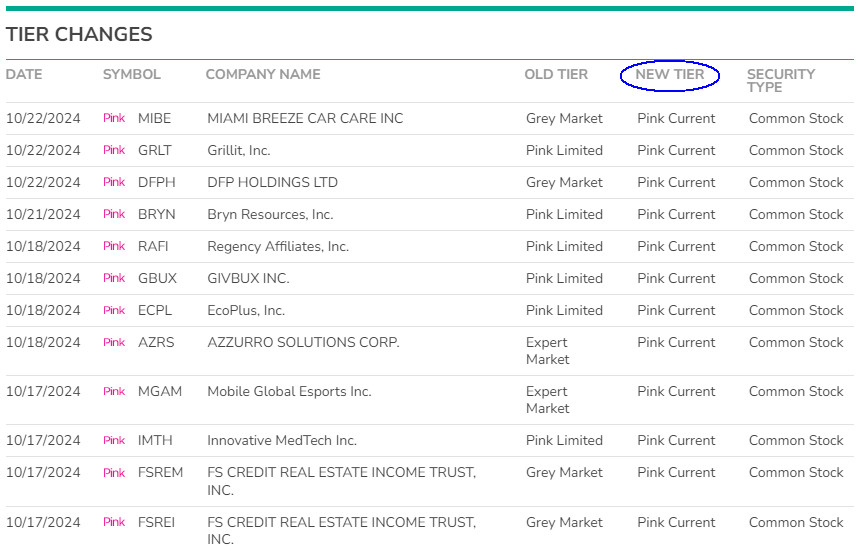This screenshot has height=551, width=858.
Task: Sort by the SECURITY TYPE column header
Action: point(781,81)
